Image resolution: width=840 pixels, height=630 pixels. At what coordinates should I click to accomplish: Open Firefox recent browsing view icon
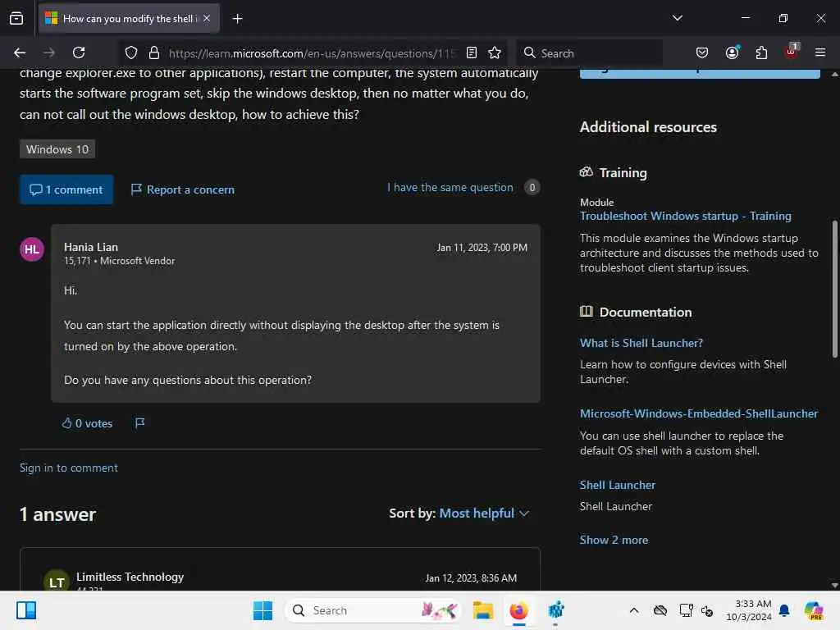pos(16,18)
